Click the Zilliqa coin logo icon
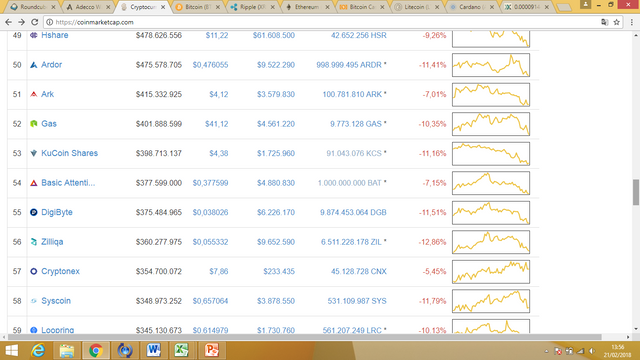Screen dimensions: 640x360 34,242
